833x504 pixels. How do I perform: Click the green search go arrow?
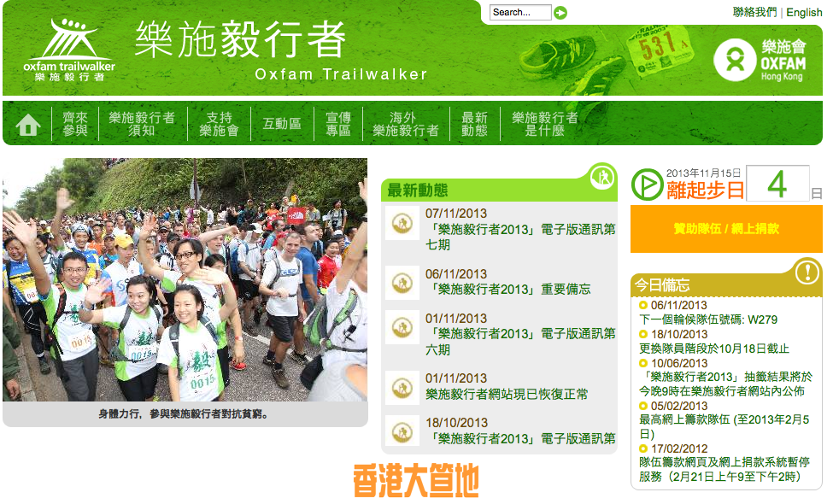point(560,13)
